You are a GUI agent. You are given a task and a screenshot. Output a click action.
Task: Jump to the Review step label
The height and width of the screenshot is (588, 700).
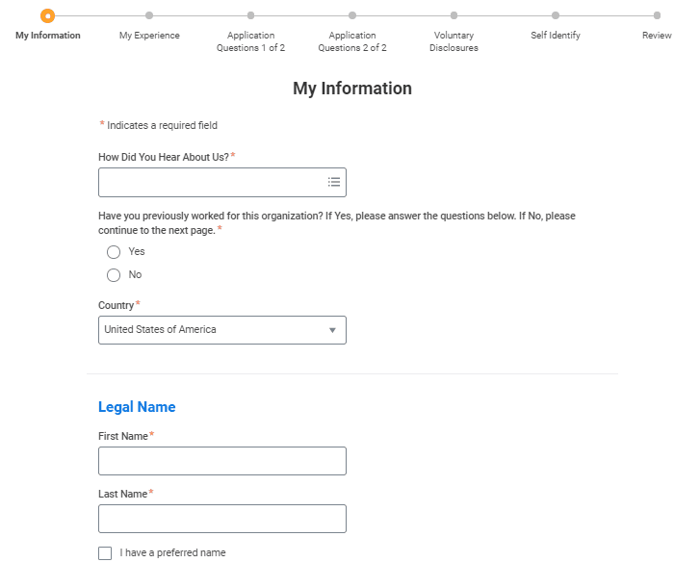point(657,36)
